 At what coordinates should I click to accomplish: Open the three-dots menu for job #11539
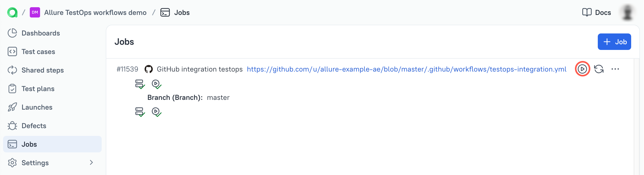(615, 69)
